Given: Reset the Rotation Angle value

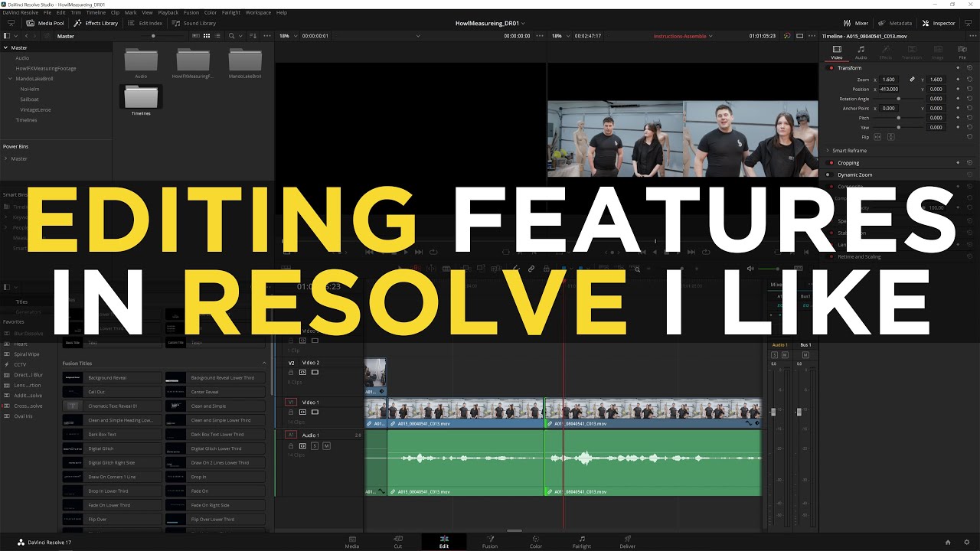Looking at the screenshot, I should (969, 99).
